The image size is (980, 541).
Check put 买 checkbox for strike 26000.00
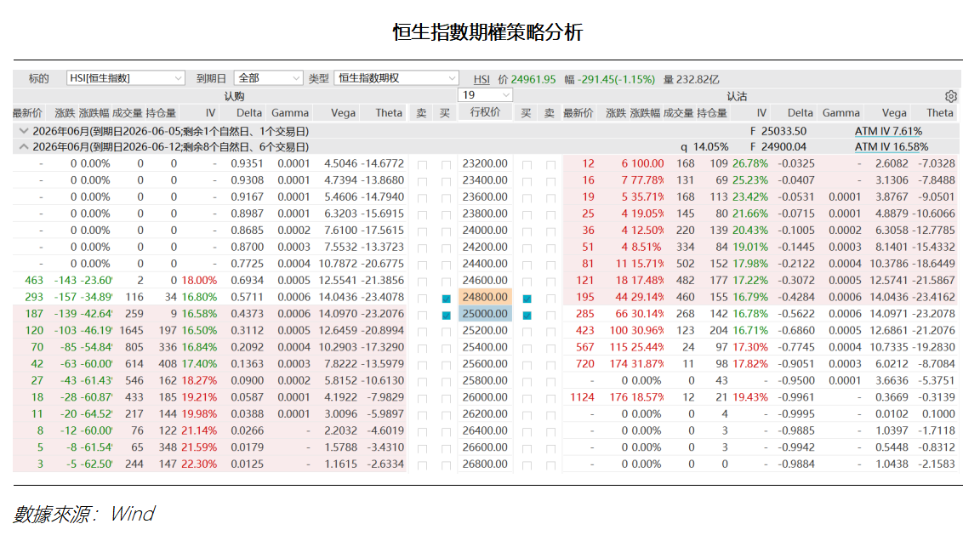tap(527, 399)
